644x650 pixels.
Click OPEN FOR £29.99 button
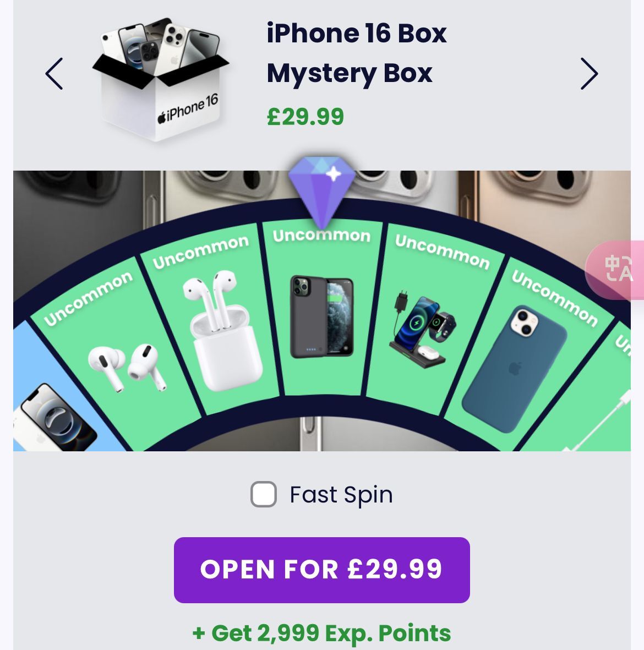pos(322,570)
